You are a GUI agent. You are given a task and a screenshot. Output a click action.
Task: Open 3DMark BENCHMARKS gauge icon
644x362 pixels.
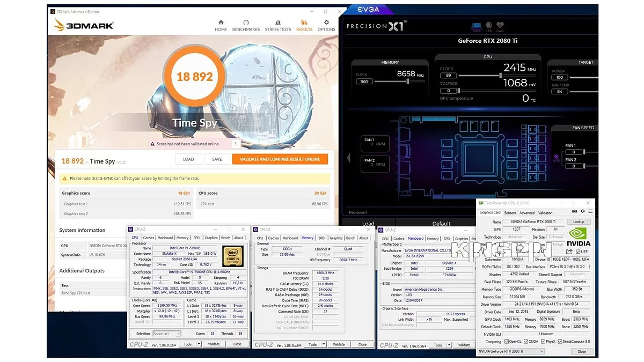[x=246, y=23]
